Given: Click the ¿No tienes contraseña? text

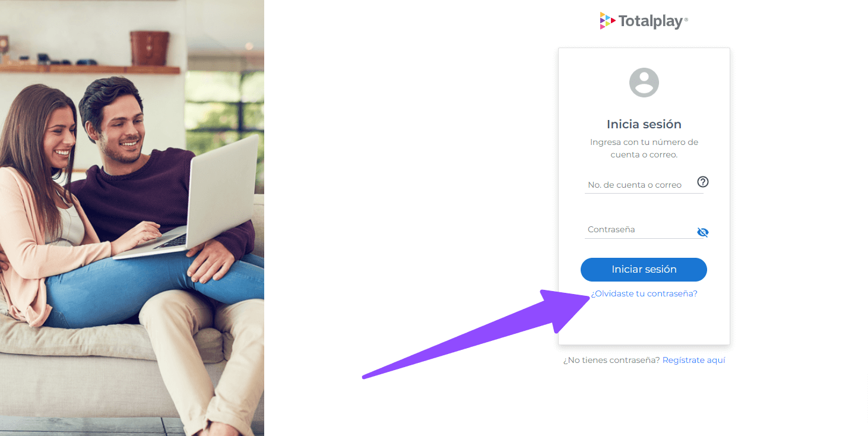Looking at the screenshot, I should (612, 360).
